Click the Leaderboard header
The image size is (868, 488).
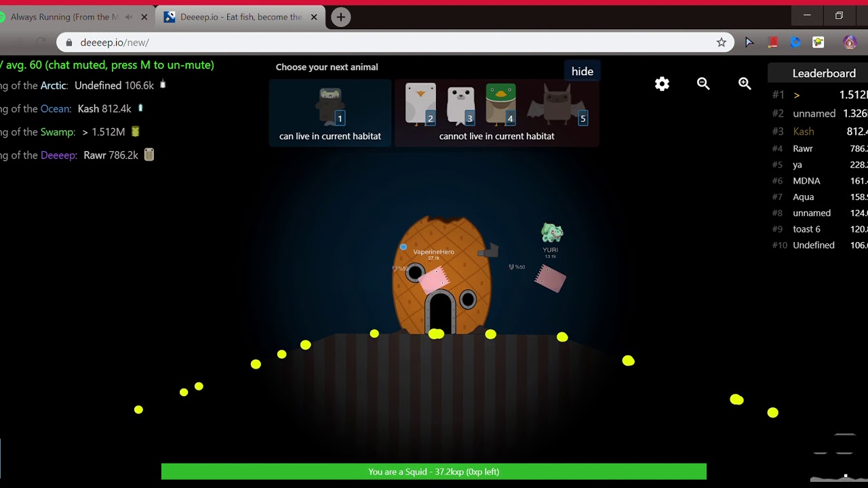click(824, 73)
